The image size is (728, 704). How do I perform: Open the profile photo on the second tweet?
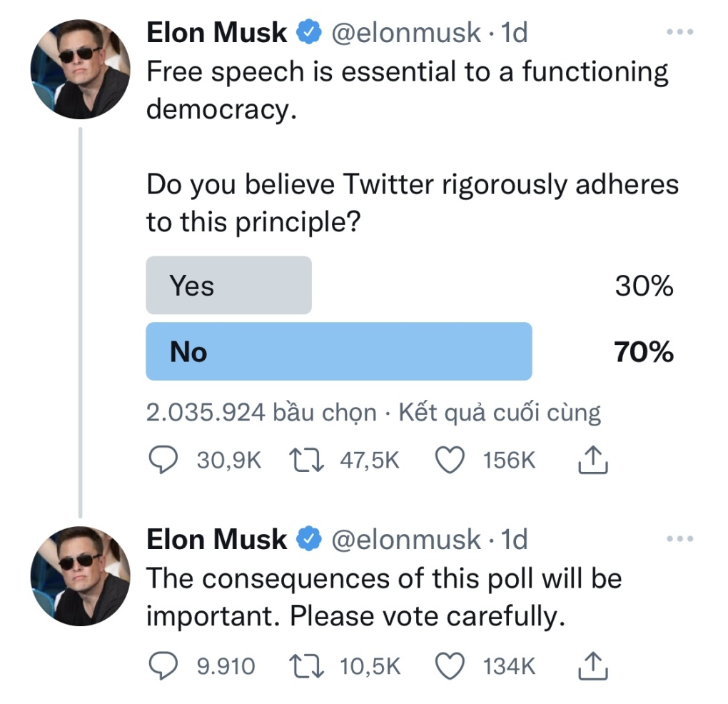(x=80, y=576)
